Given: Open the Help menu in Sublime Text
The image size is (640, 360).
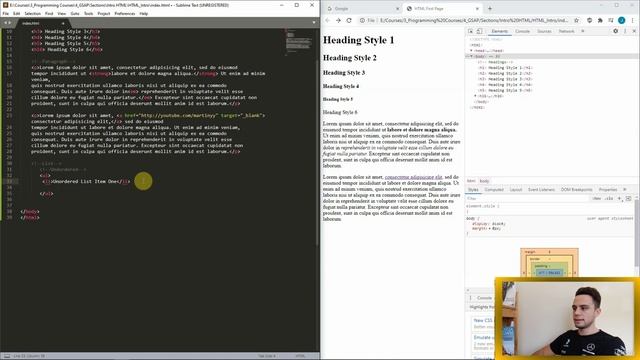Looking at the screenshot, I should pyautogui.click(x=144, y=13).
